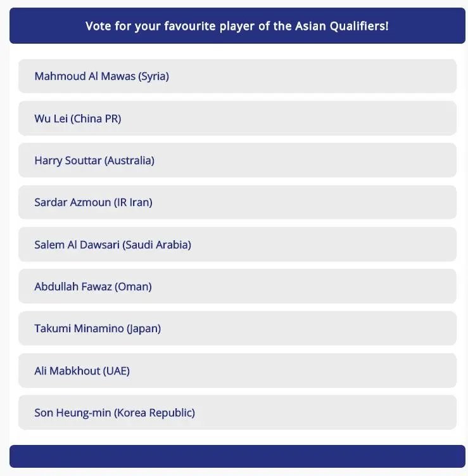Click the dark blue footer bar
The height and width of the screenshot is (476, 468).
point(237,456)
